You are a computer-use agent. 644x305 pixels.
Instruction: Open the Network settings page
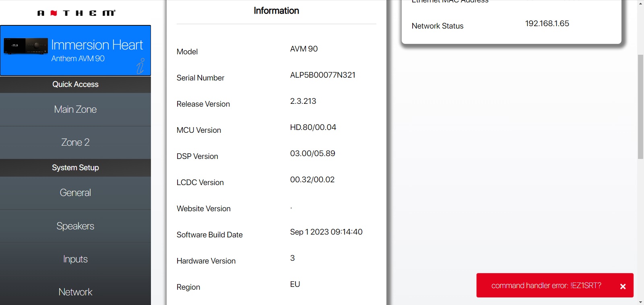(75, 292)
